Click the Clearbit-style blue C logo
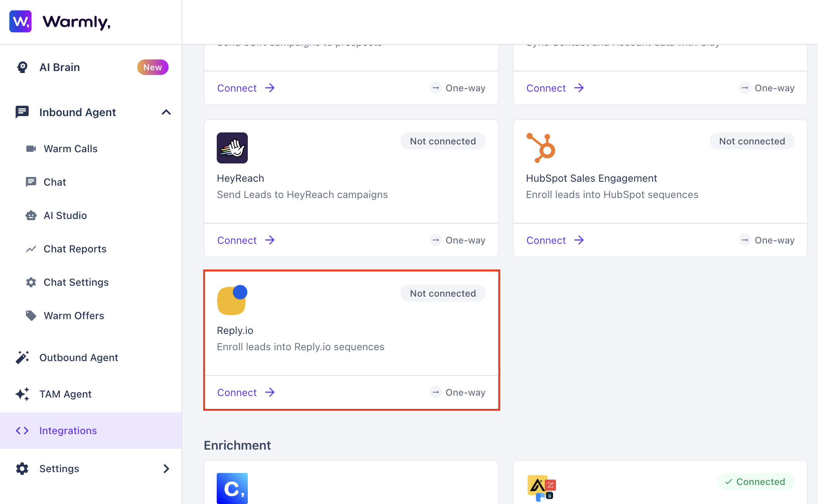This screenshot has width=818, height=504. click(232, 488)
